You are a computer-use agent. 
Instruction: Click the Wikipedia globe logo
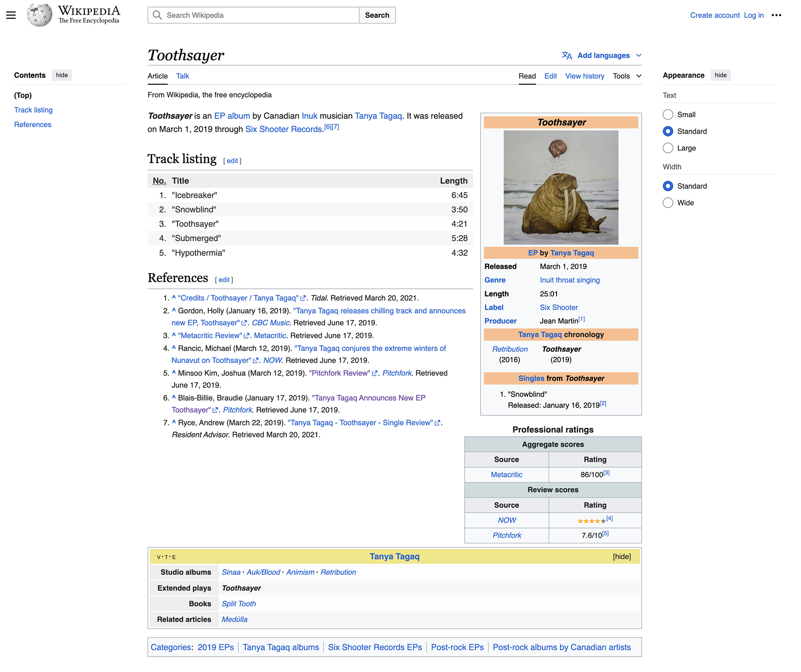[40, 15]
